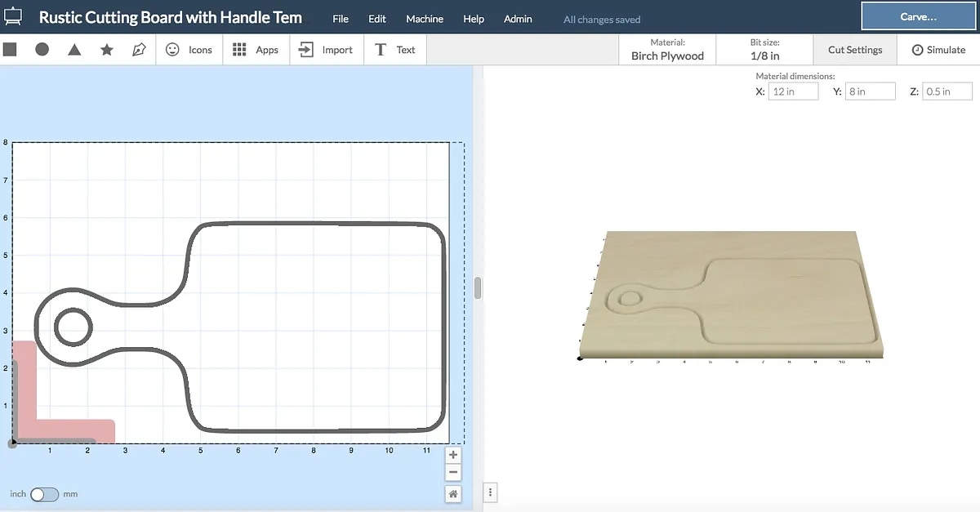Screen dimensions: 980x512
Task: Click the Import tool
Action: pyautogui.click(x=326, y=50)
